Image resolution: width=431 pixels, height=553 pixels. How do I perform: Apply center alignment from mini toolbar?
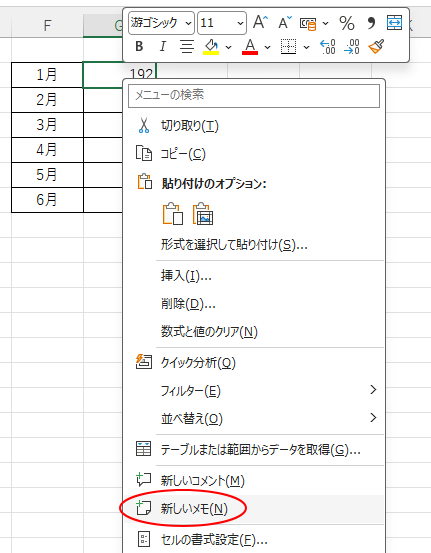pyautogui.click(x=187, y=46)
